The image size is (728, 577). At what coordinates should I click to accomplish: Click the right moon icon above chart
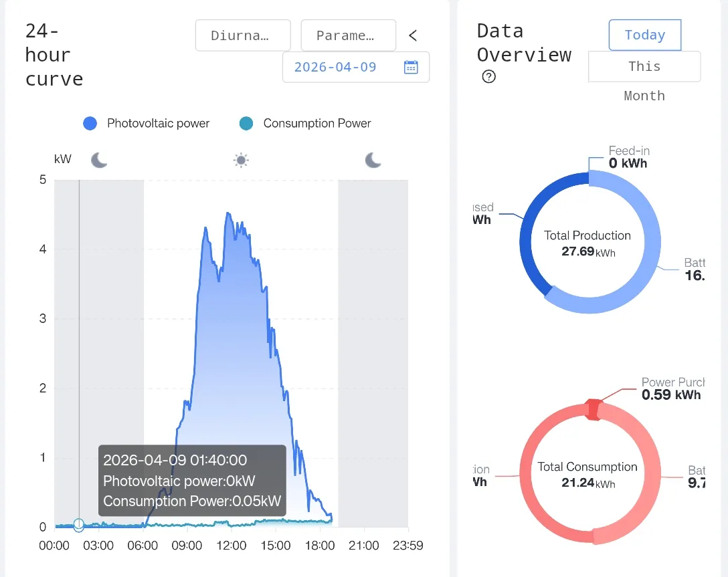[x=373, y=160]
